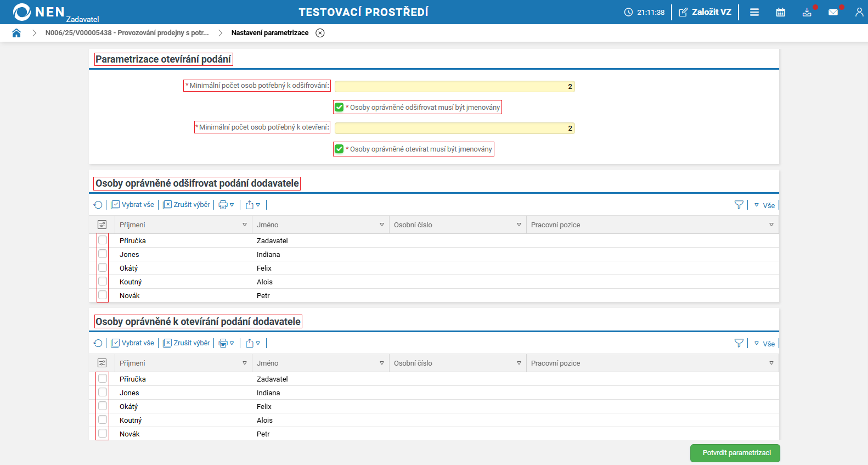Open filter icon in opening persons table

pos(739,343)
